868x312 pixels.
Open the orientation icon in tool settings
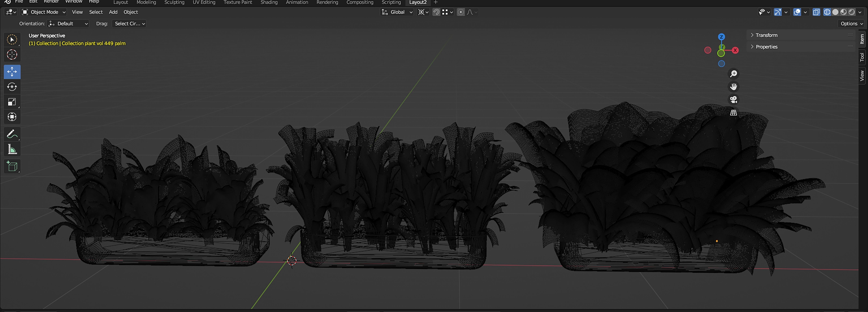click(x=52, y=24)
